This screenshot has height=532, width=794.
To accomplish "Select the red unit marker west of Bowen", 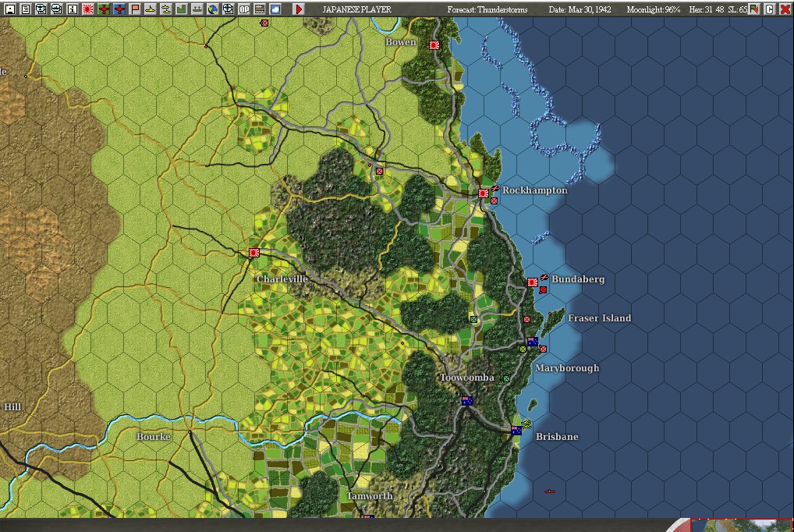I will 264,23.
